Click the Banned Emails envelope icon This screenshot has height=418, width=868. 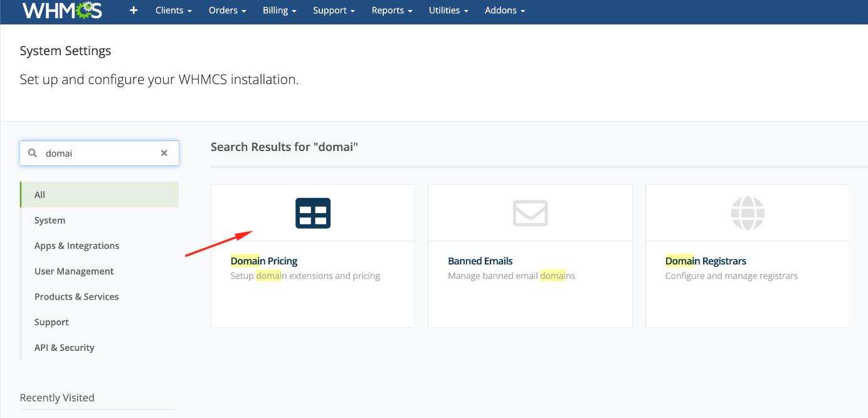coord(530,213)
